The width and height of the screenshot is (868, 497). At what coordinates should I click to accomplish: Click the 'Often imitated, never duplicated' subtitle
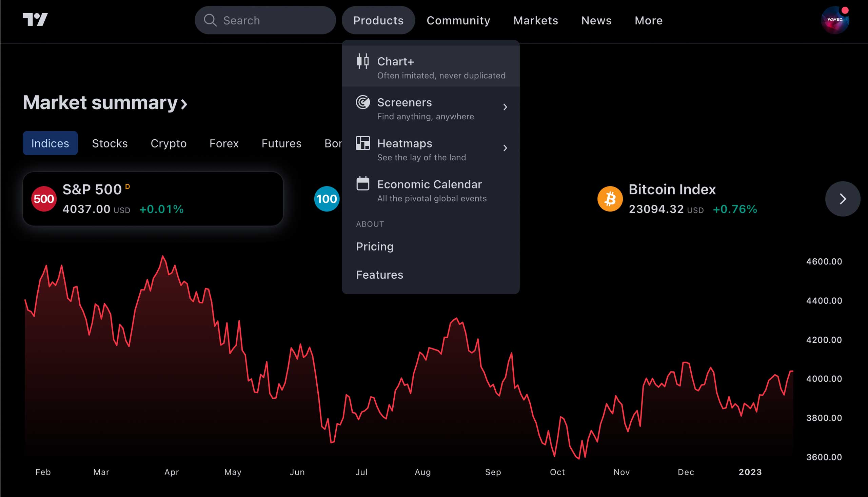tap(441, 76)
